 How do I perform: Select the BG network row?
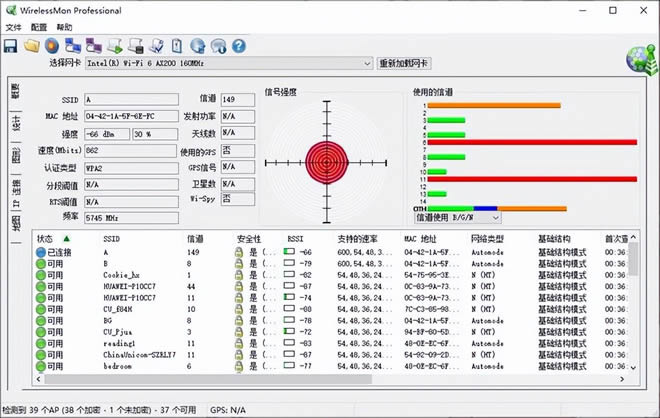[332, 320]
